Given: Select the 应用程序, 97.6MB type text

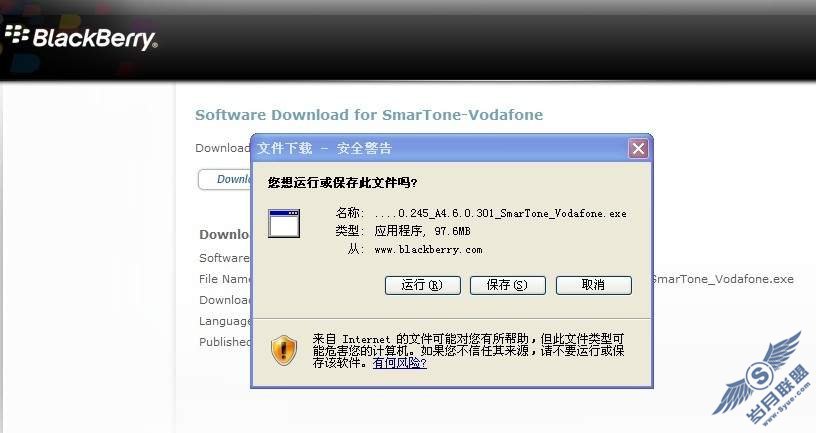Looking at the screenshot, I should point(422,231).
